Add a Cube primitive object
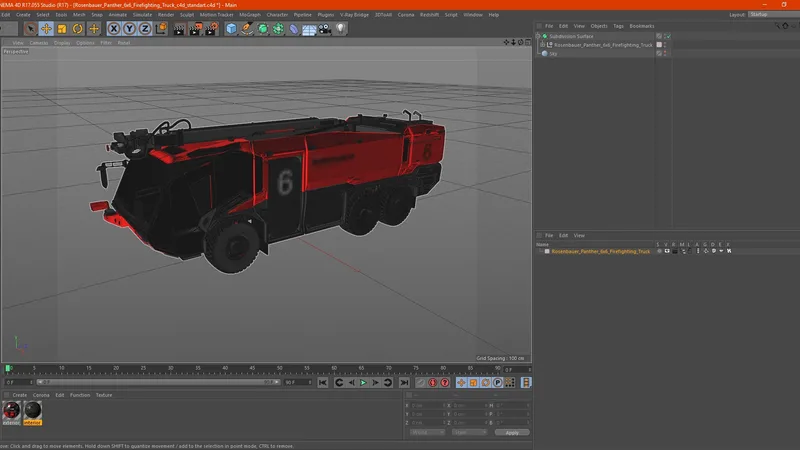The image size is (800, 450). (x=231, y=29)
